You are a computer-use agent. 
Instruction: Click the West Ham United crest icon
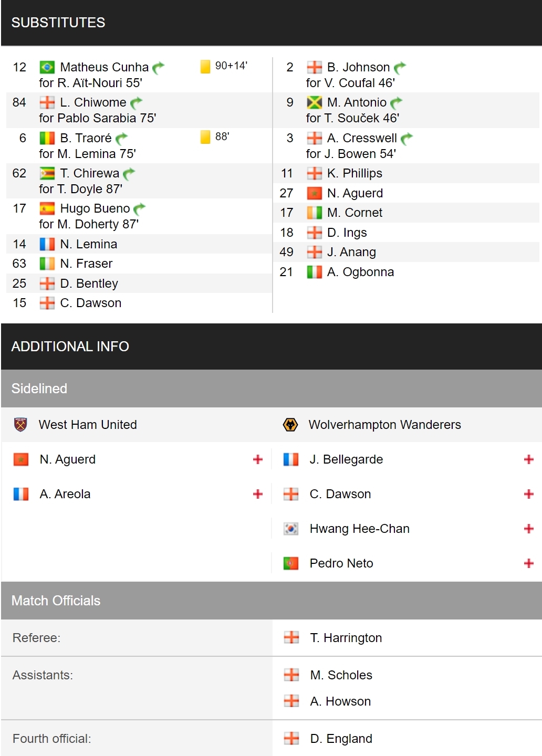pyautogui.click(x=20, y=424)
